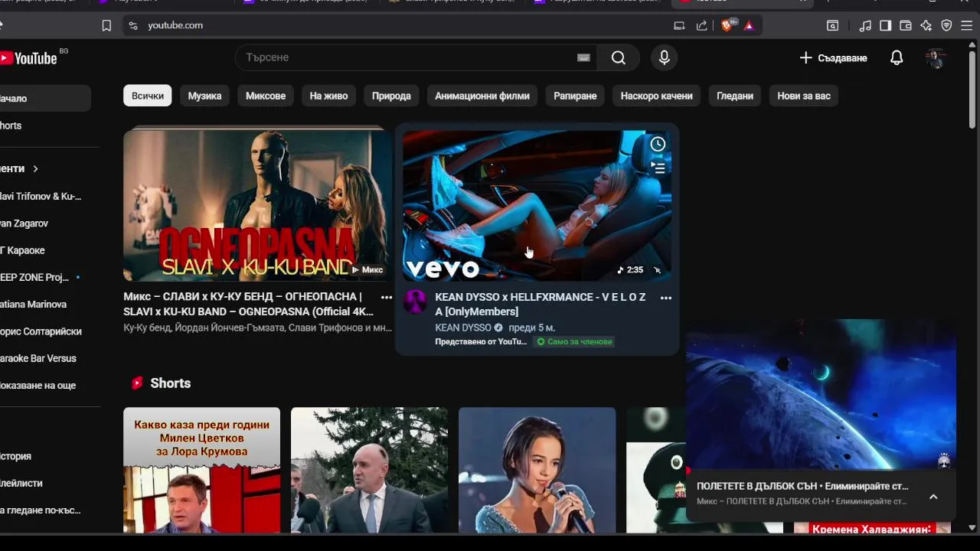Click the share page icon in address bar

pyautogui.click(x=702, y=25)
